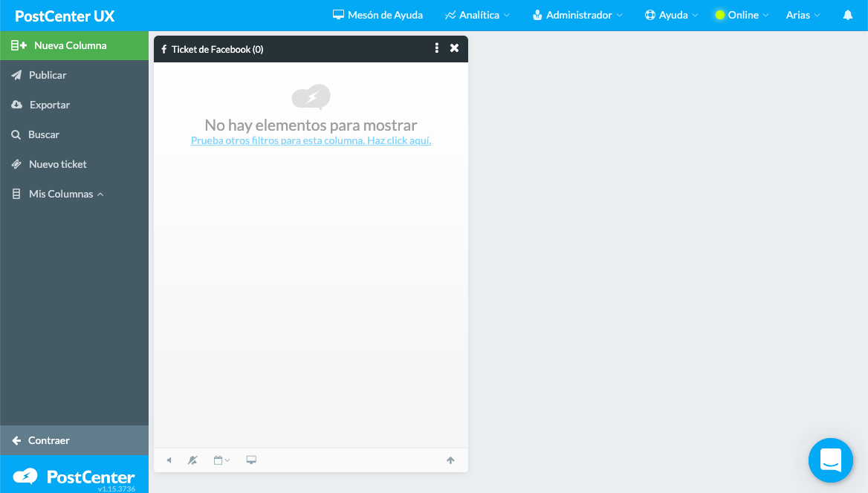Open the Ayuda help menu
This screenshot has height=493, width=868.
coord(672,15)
